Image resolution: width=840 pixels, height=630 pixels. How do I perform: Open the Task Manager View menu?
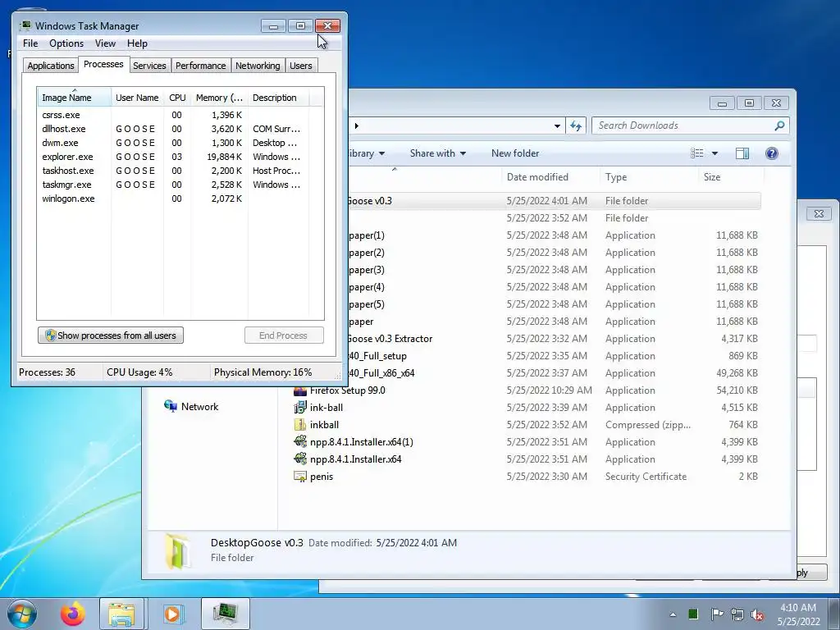(x=105, y=43)
